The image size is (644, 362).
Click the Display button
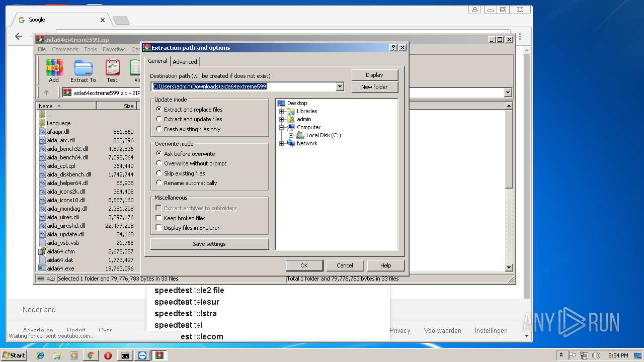(x=374, y=75)
